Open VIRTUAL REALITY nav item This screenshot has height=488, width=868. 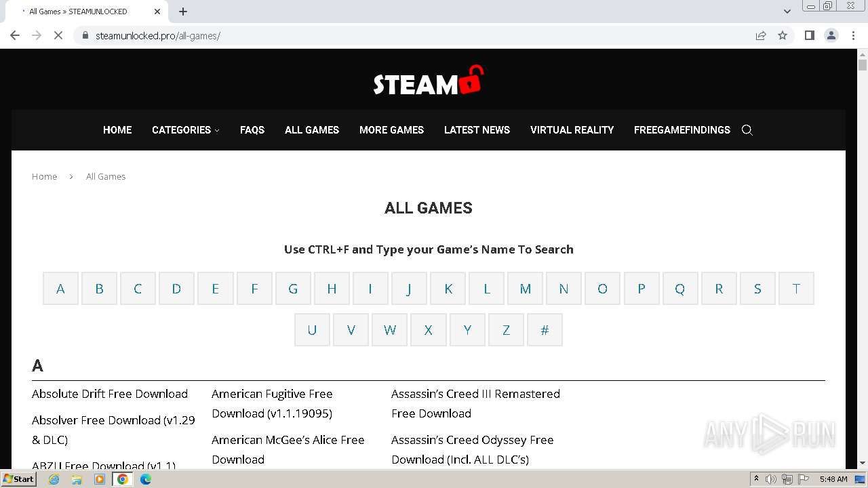click(572, 130)
